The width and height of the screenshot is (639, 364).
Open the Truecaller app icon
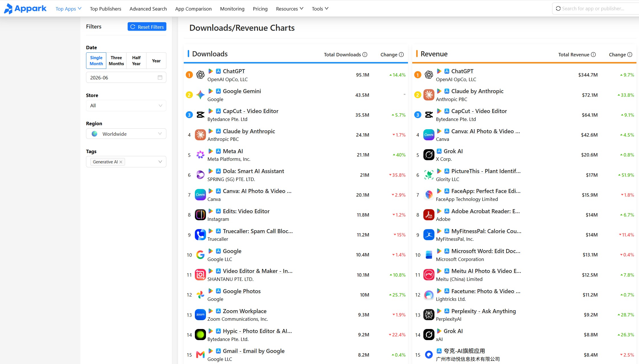click(200, 235)
